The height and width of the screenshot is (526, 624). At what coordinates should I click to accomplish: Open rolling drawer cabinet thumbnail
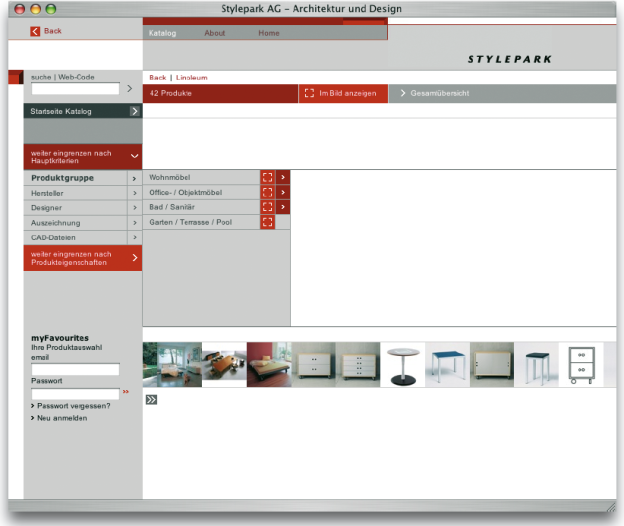tap(581, 364)
